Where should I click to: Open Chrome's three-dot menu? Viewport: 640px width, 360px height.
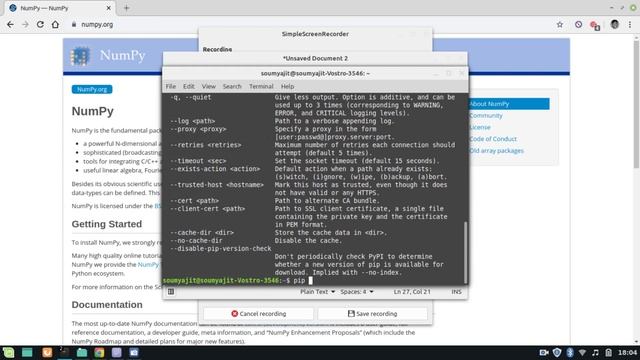(x=630, y=24)
